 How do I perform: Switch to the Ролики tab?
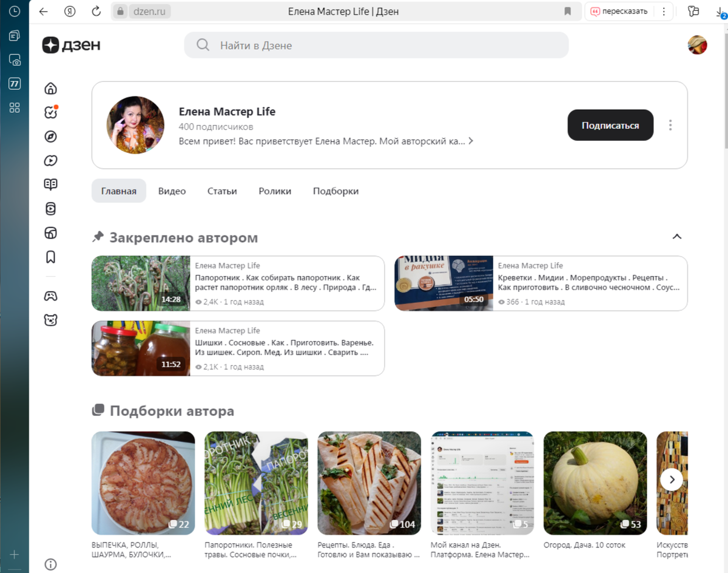(275, 191)
